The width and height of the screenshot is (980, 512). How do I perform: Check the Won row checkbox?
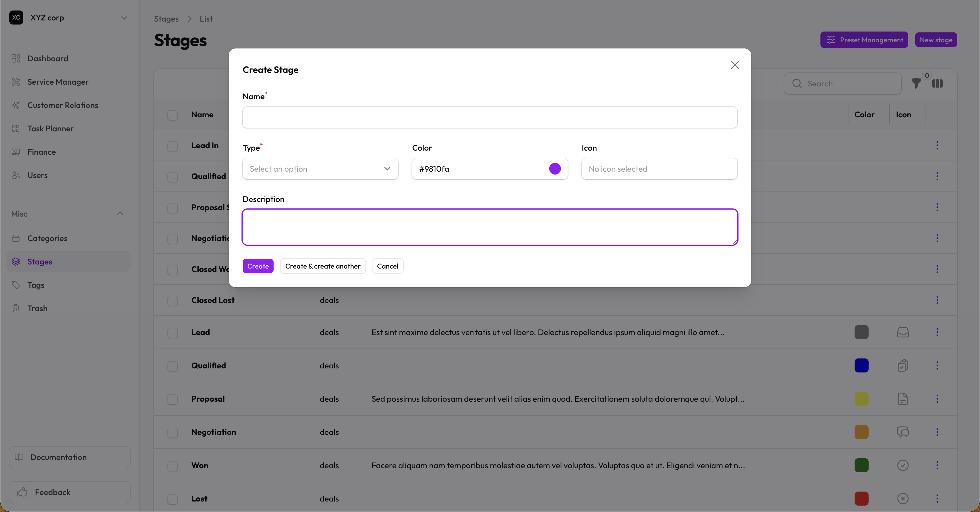tap(173, 466)
